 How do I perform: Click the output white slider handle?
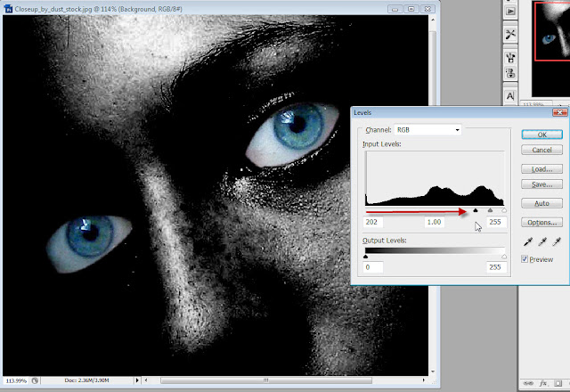pyautogui.click(x=504, y=257)
